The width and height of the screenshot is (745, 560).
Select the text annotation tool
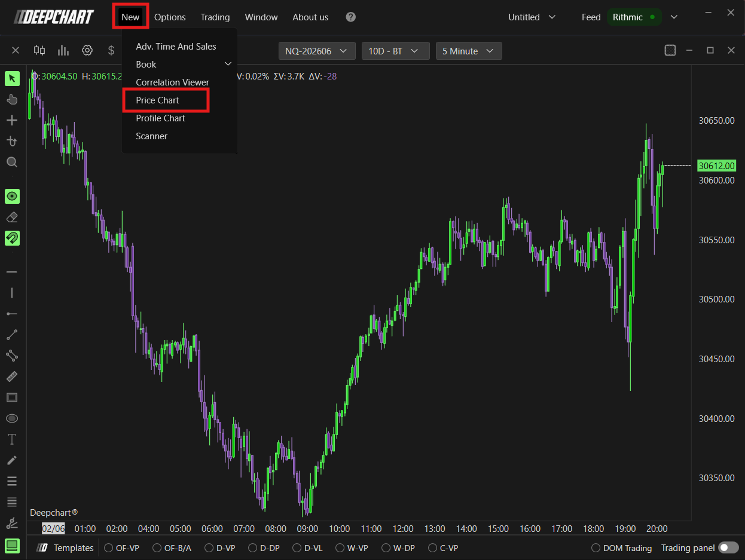coord(12,439)
